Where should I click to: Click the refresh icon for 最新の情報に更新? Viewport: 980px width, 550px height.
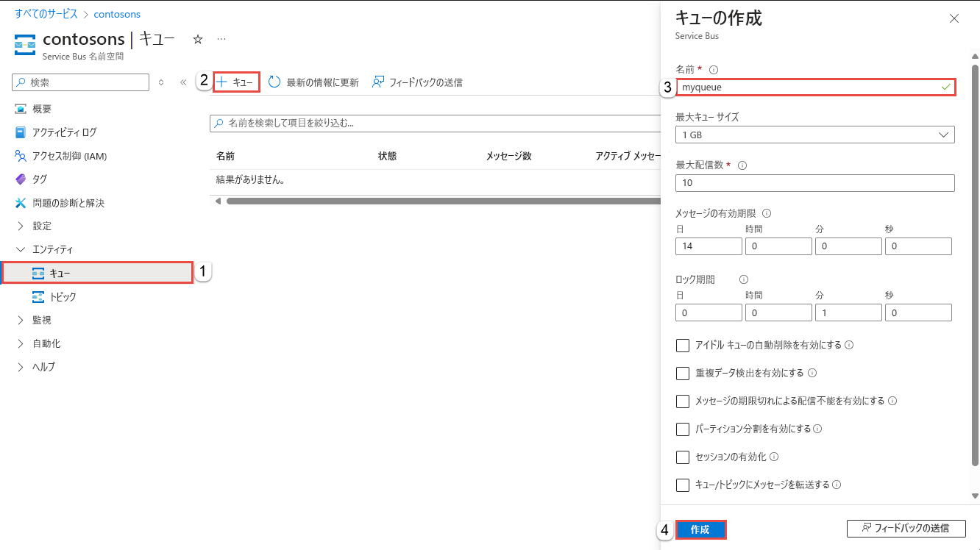(274, 82)
